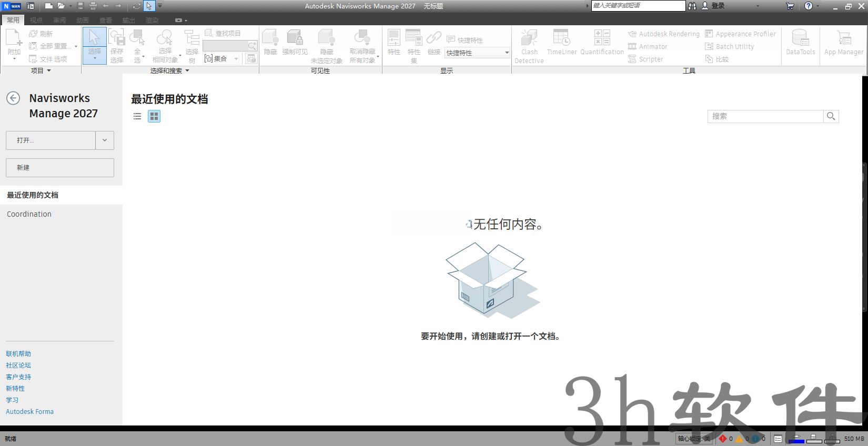The height and width of the screenshot is (446, 868).
Task: Click the selection inspector icon beside 集合
Action: point(251,58)
